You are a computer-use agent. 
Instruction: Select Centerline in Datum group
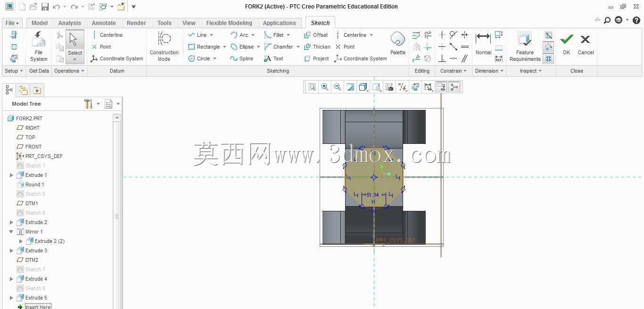coord(107,35)
